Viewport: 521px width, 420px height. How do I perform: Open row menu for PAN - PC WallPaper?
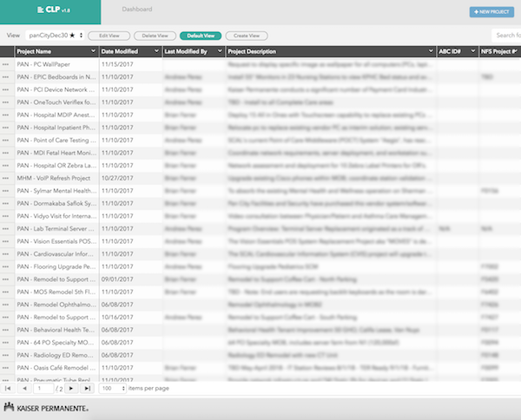click(6, 64)
